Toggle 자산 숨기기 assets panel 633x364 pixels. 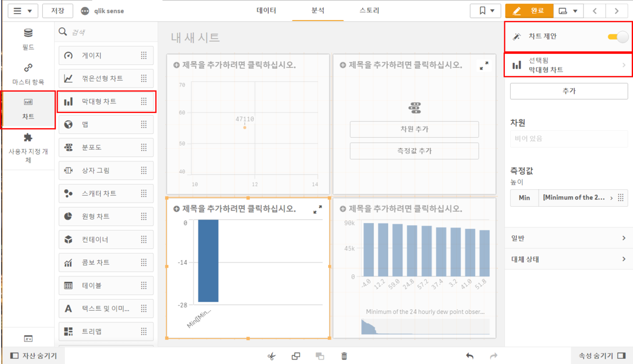(34, 356)
